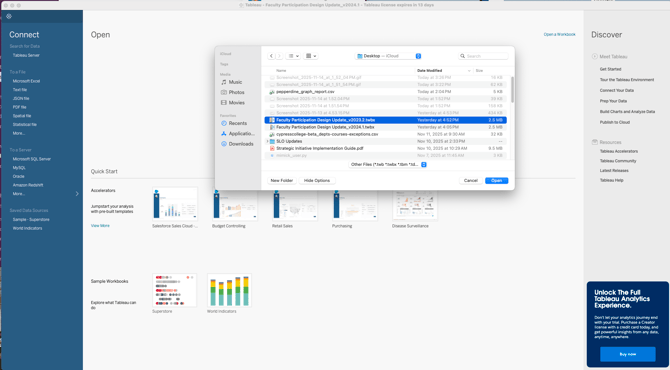Open Sample - Superstore saved data source
Viewport: 670px width, 370px height.
(x=31, y=220)
